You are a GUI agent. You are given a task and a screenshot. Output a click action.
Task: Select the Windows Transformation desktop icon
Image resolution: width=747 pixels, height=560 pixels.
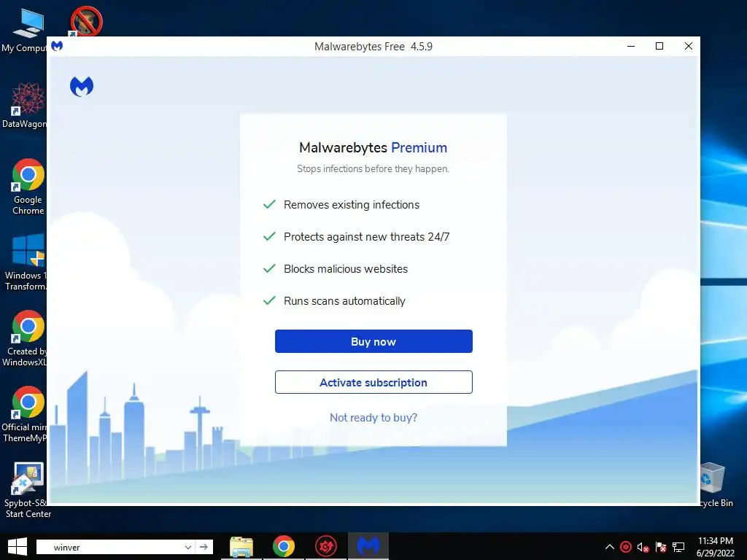(26, 262)
